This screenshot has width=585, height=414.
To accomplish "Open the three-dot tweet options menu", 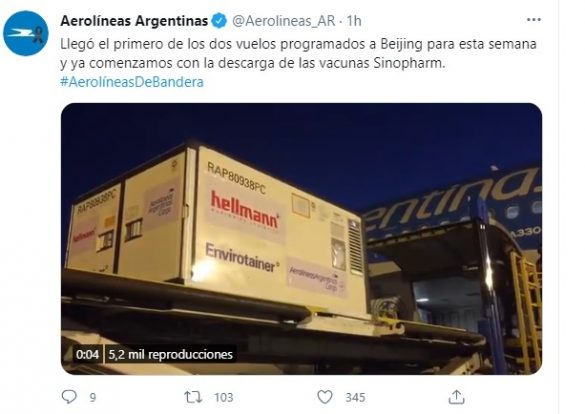I will pyautogui.click(x=534, y=20).
